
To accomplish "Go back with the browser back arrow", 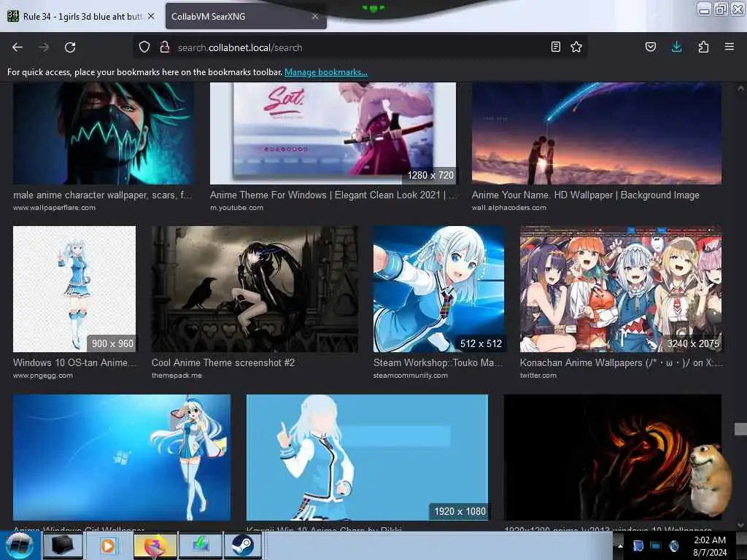I will [18, 47].
